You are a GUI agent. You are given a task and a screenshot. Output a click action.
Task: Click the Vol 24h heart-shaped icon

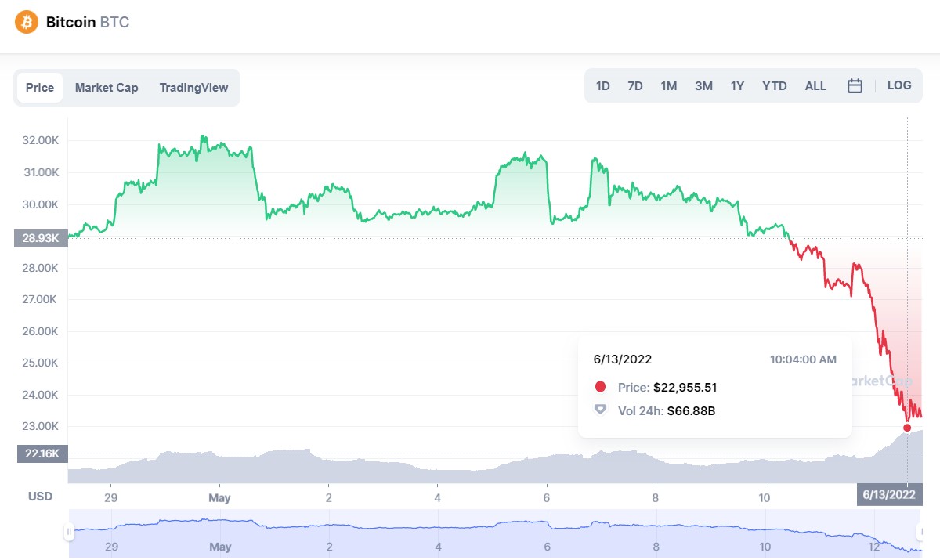[599, 410]
